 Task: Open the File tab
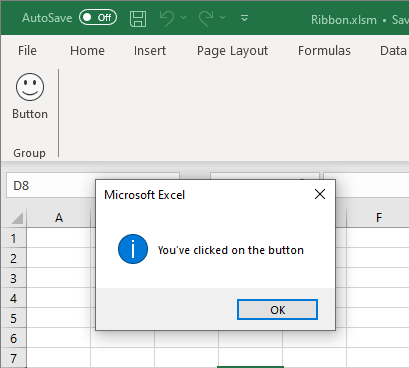(x=27, y=51)
